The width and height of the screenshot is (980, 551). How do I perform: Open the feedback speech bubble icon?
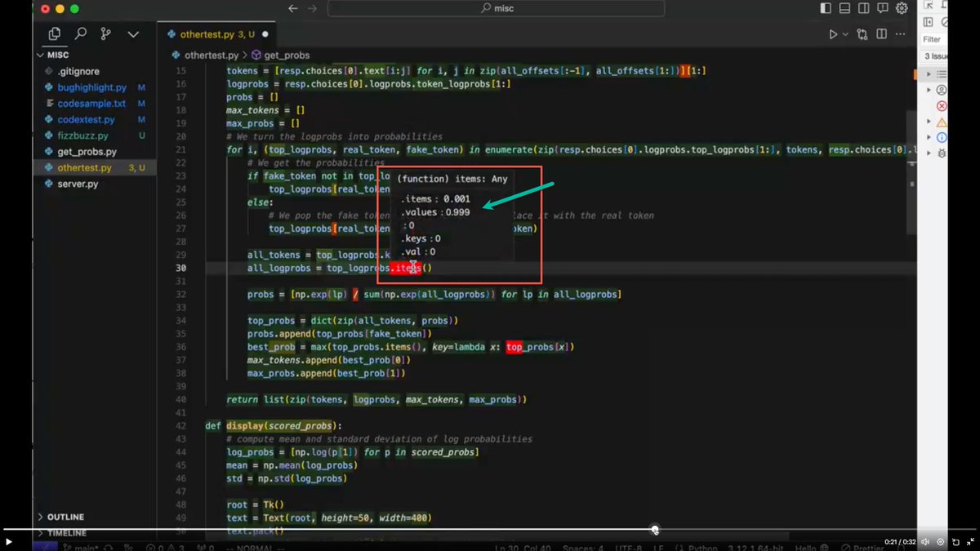pyautogui.click(x=882, y=8)
